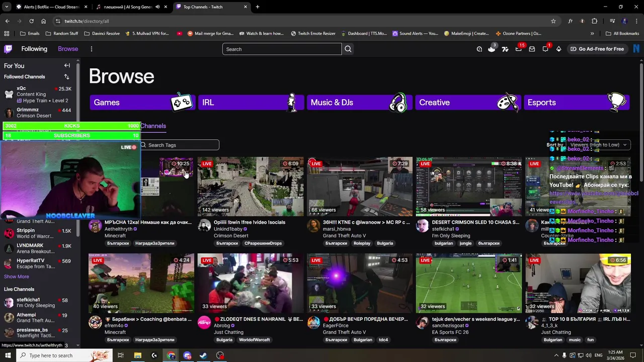This screenshot has width=644, height=362.
Task: Open Unkind1baby Crimson Desert stream thumbnail
Action: (x=251, y=187)
